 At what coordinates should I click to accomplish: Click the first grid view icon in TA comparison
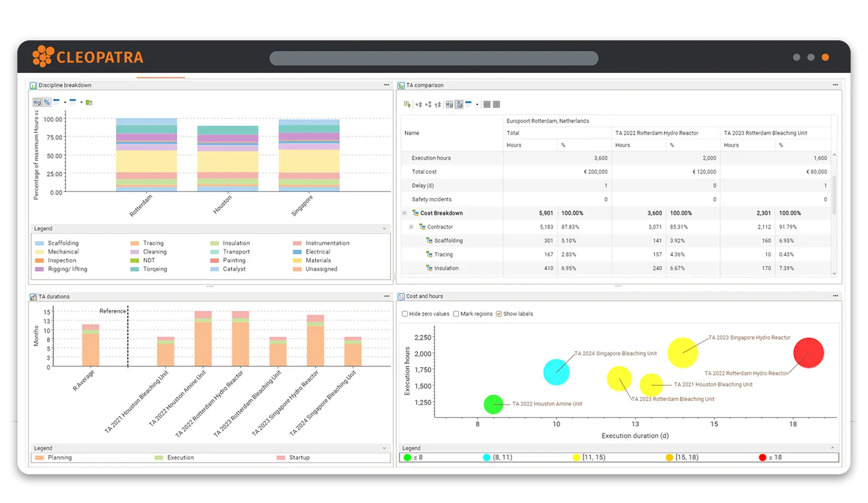pyautogui.click(x=487, y=104)
